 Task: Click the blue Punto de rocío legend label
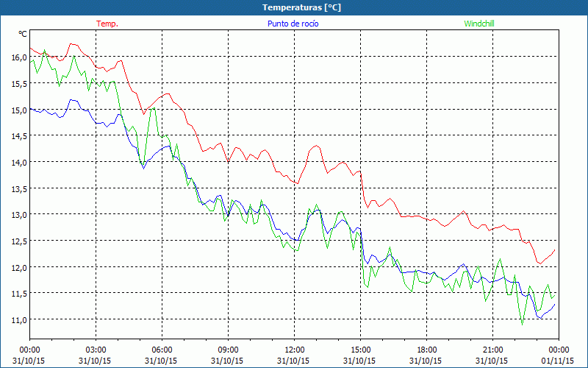coord(293,24)
